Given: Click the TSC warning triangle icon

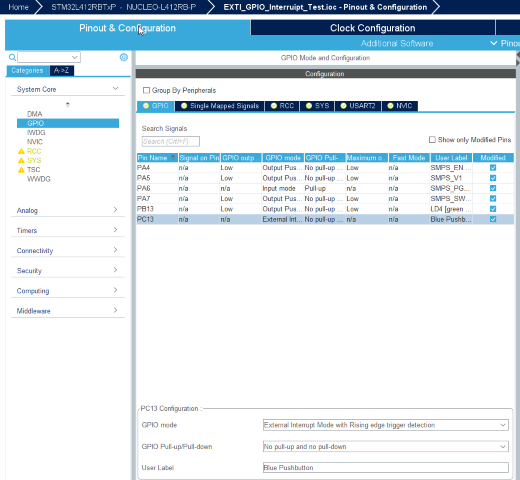Looking at the screenshot, I should [21, 170].
